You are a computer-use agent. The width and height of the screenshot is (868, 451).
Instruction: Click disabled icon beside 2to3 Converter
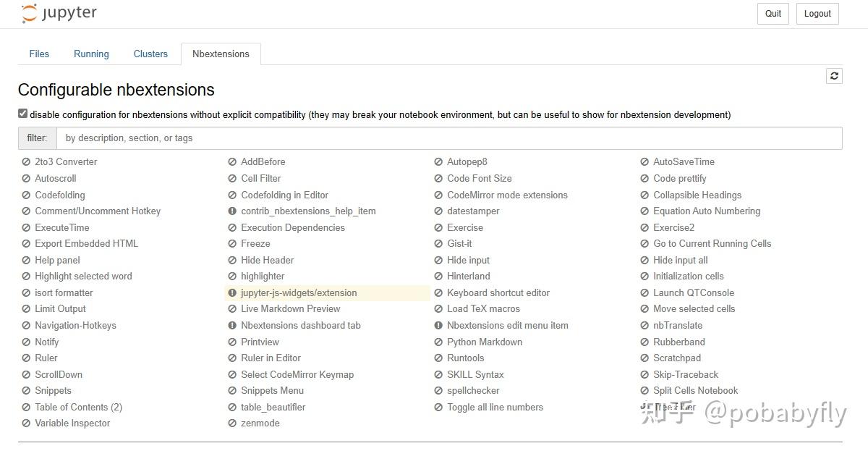tap(26, 162)
